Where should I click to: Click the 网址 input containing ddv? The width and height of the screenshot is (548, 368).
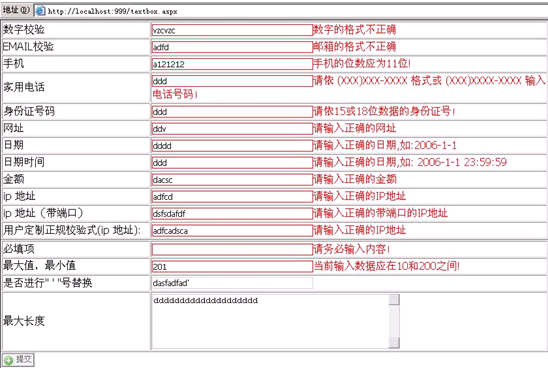[x=232, y=129]
